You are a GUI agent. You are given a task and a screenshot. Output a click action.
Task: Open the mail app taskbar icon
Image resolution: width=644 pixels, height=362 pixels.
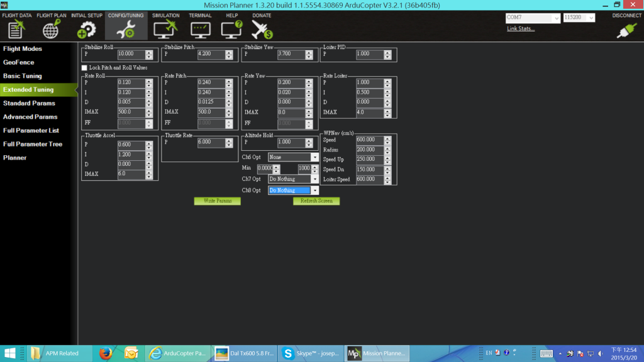click(131, 353)
